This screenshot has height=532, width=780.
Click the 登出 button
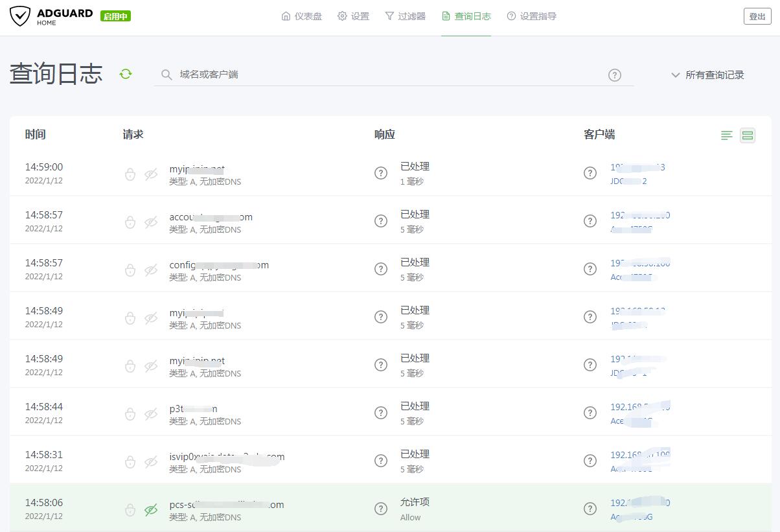pos(757,16)
